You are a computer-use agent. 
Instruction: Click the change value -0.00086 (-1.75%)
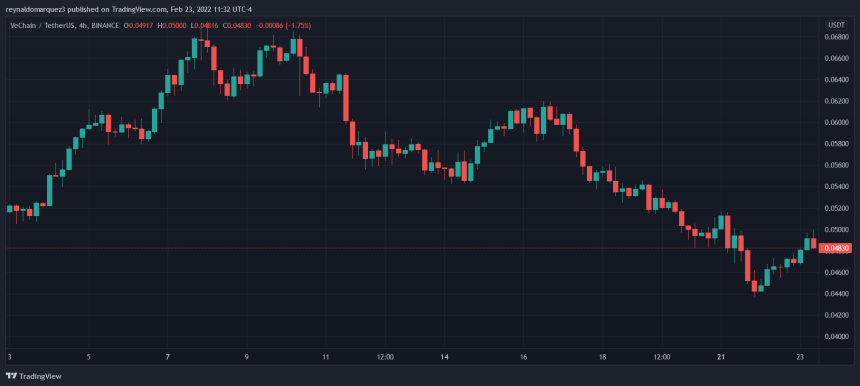[x=284, y=25]
